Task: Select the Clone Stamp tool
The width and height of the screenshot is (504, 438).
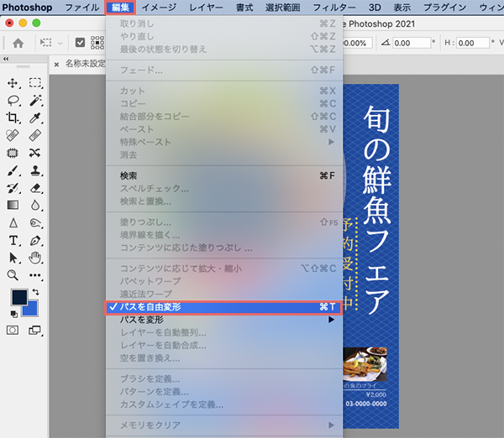Action: click(35, 170)
